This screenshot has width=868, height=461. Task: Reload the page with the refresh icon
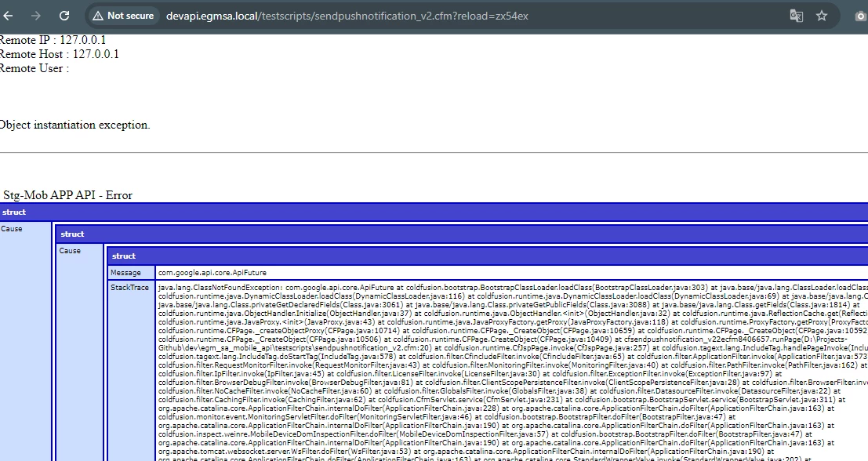(64, 16)
